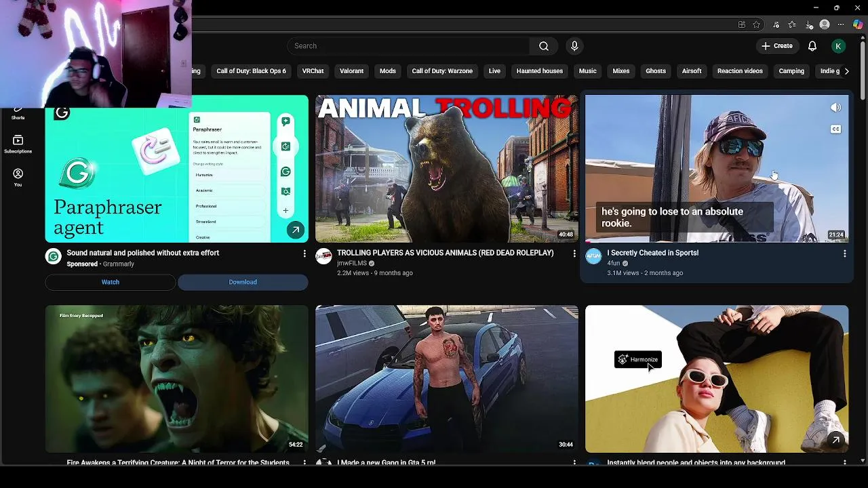
Task: Open the Animal Trolling bear thumbnail
Action: pos(447,169)
